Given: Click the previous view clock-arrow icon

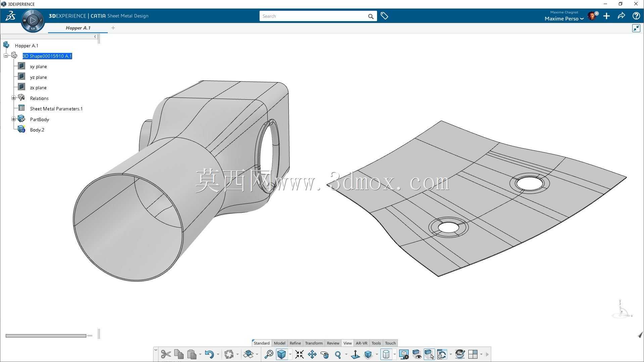Looking at the screenshot, I should pos(442,354).
